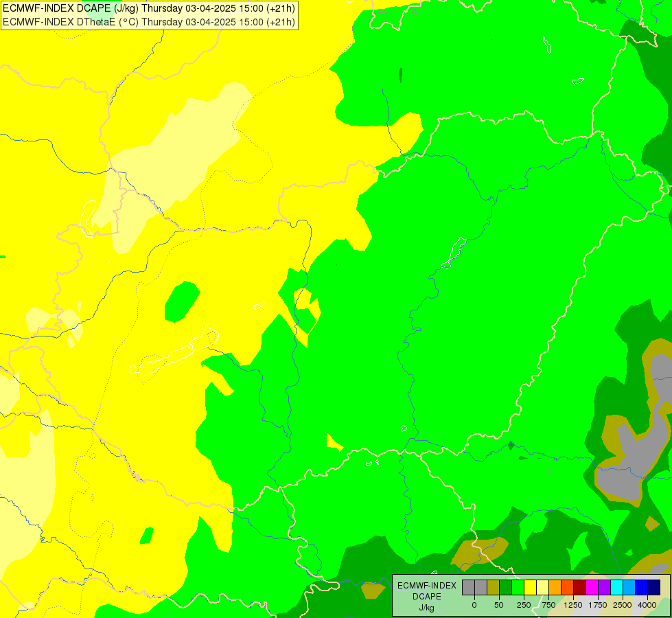Click the legend value 4000

(647, 605)
